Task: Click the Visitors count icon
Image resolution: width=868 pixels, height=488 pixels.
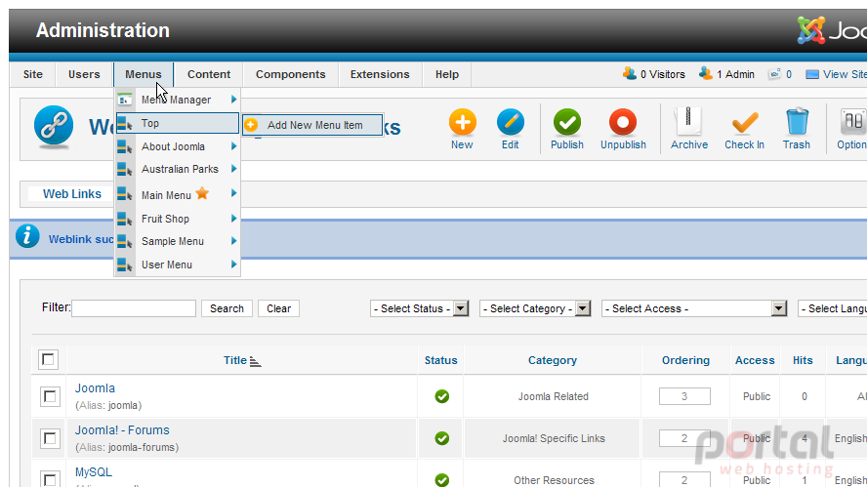Action: point(630,73)
